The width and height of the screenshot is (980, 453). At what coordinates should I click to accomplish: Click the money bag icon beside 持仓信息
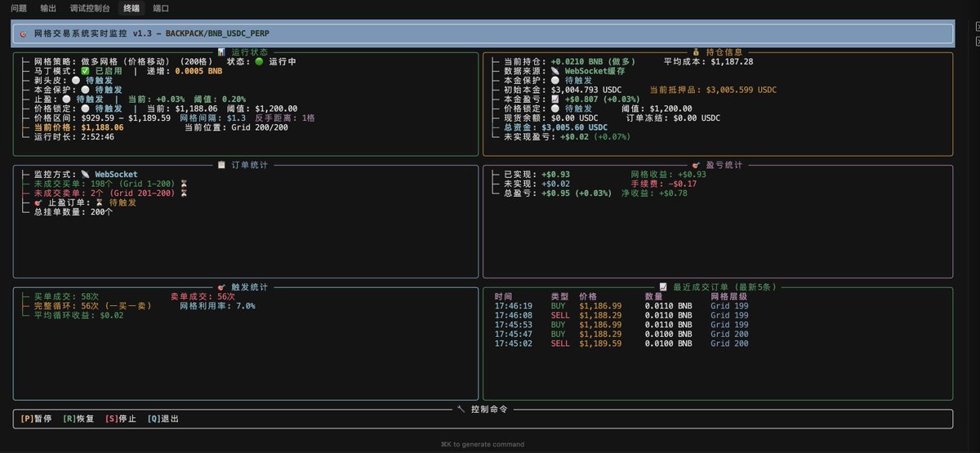coord(696,51)
